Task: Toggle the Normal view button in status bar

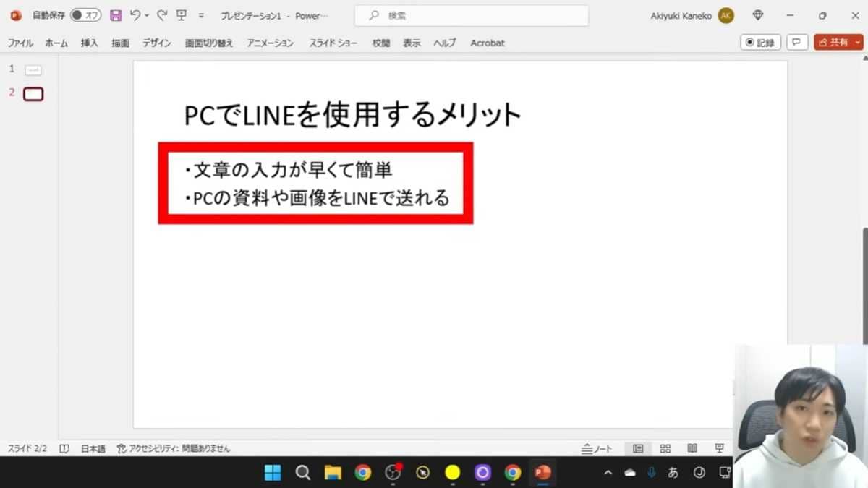Action: coord(638,449)
